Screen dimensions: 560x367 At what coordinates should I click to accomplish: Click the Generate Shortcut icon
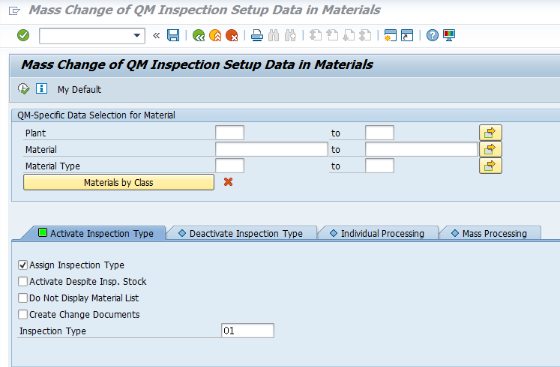[x=407, y=35]
